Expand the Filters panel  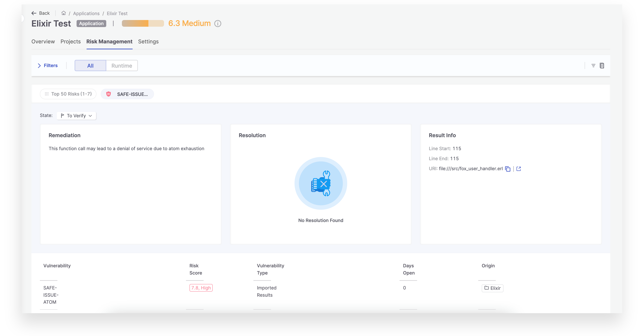point(47,66)
